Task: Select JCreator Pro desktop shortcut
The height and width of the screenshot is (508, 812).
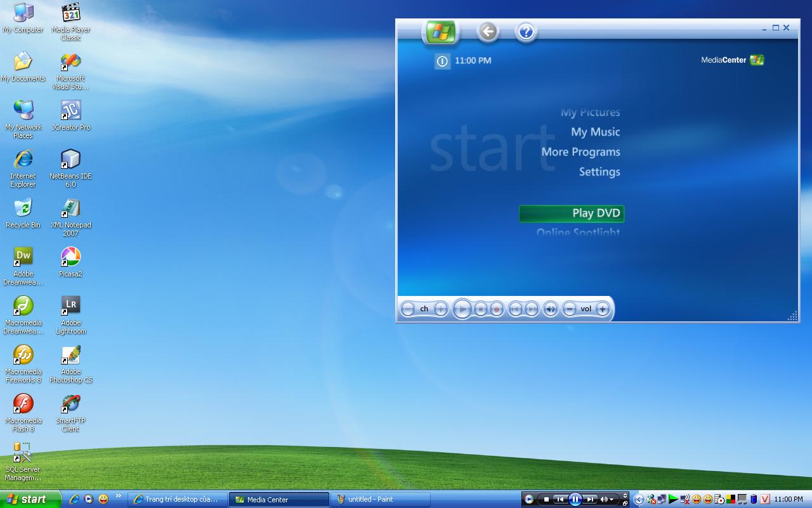Action: (x=70, y=116)
